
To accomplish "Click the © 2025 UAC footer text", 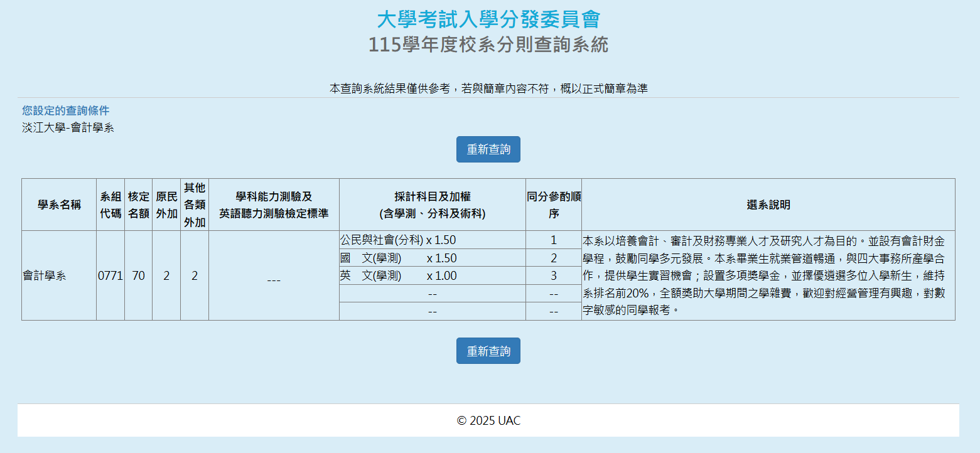I will (488, 420).
